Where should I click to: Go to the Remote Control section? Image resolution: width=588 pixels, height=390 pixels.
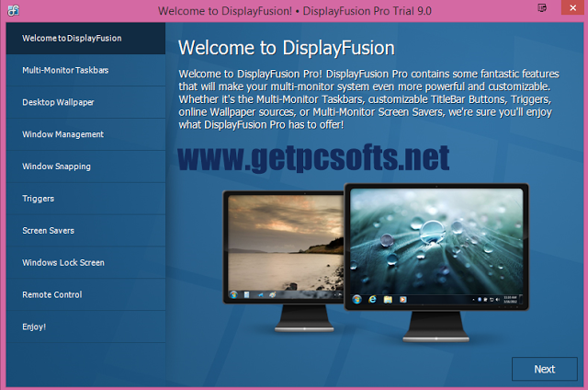point(85,294)
